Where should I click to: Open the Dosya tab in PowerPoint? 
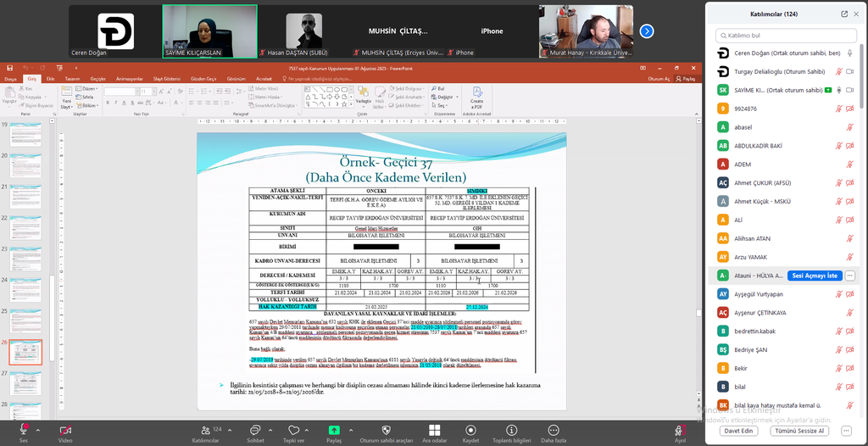point(10,79)
